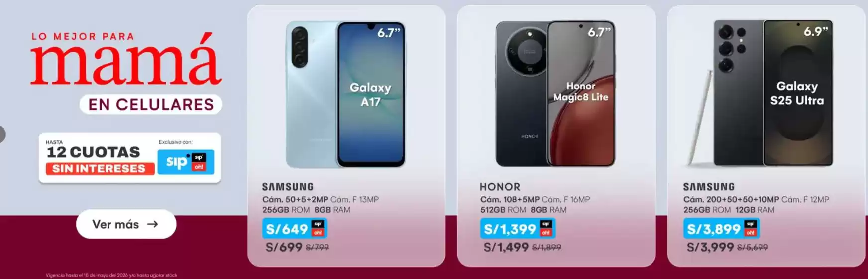Click the S/3,899 sip price badge
The width and height of the screenshot is (868, 279).
721,229
